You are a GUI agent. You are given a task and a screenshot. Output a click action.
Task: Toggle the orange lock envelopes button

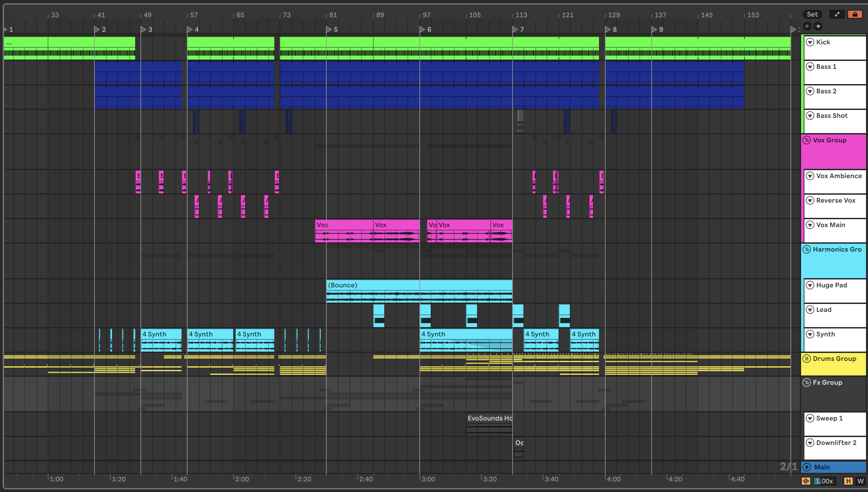pyautogui.click(x=854, y=14)
